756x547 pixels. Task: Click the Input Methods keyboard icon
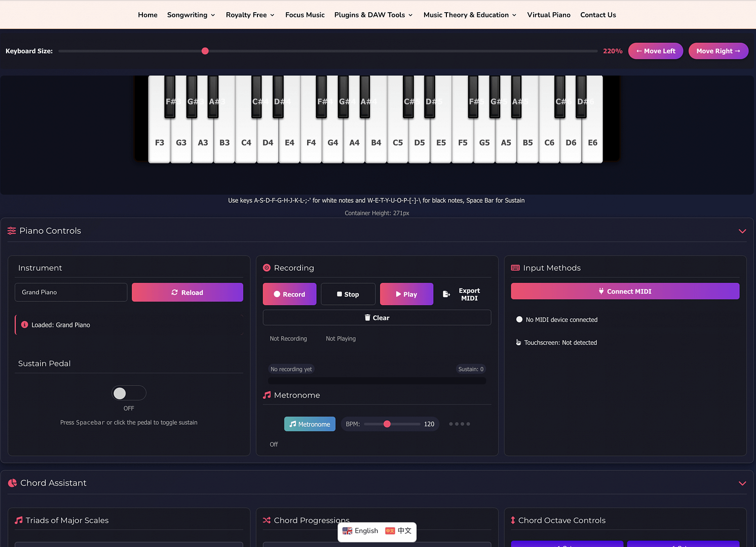pos(515,268)
